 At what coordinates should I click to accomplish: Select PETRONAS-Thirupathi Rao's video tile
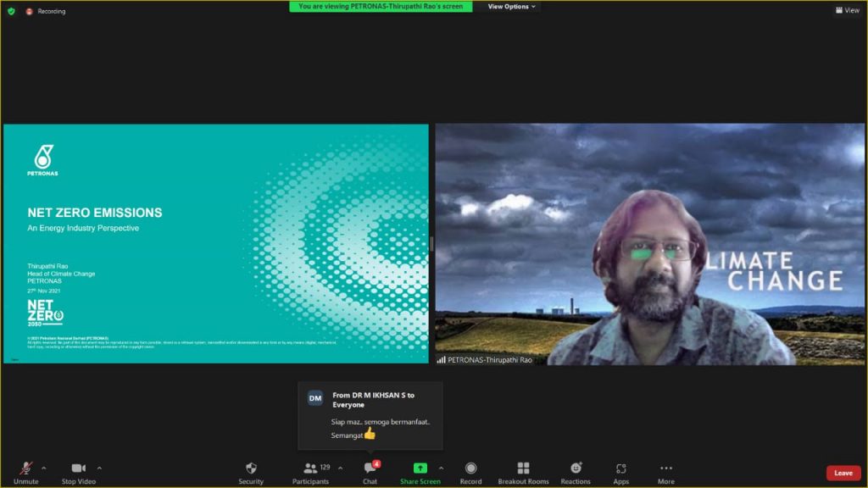[650, 244]
